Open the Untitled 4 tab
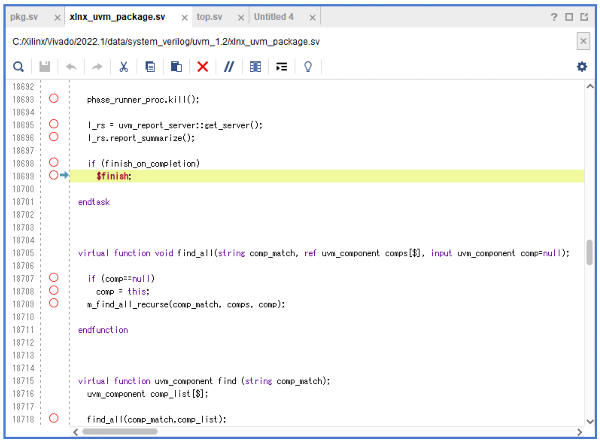The height and width of the screenshot is (442, 600). point(274,17)
